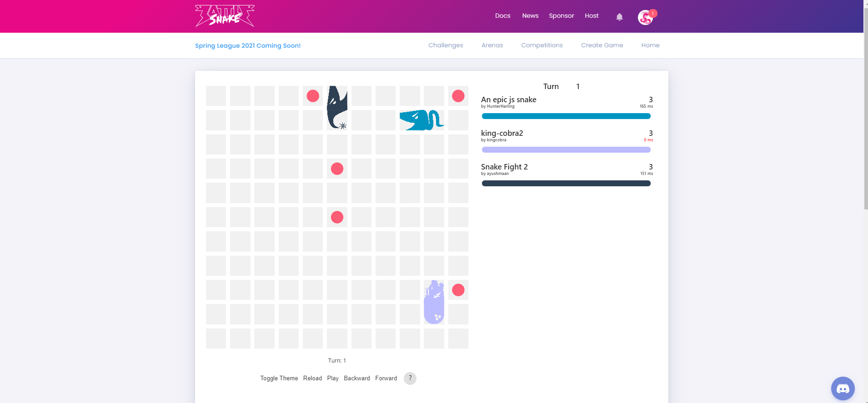Click the food dot beside the lavender snake
The width and height of the screenshot is (868, 403).
pos(458,290)
